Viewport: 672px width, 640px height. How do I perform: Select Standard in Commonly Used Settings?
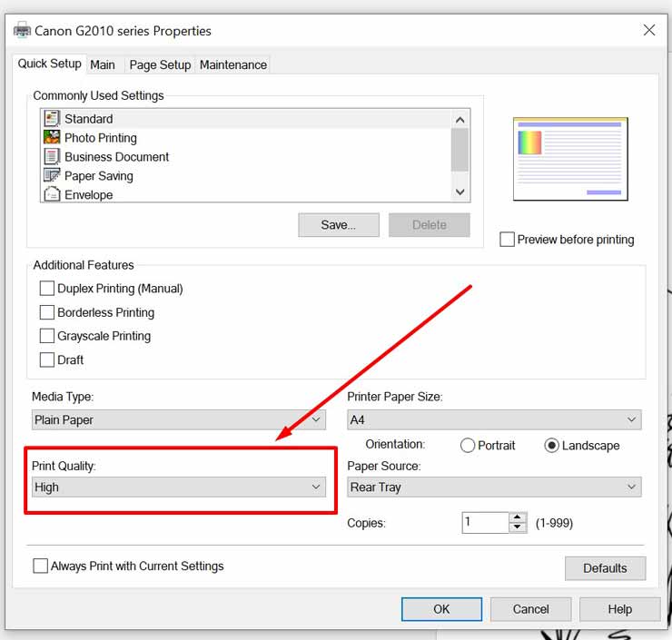point(246,119)
